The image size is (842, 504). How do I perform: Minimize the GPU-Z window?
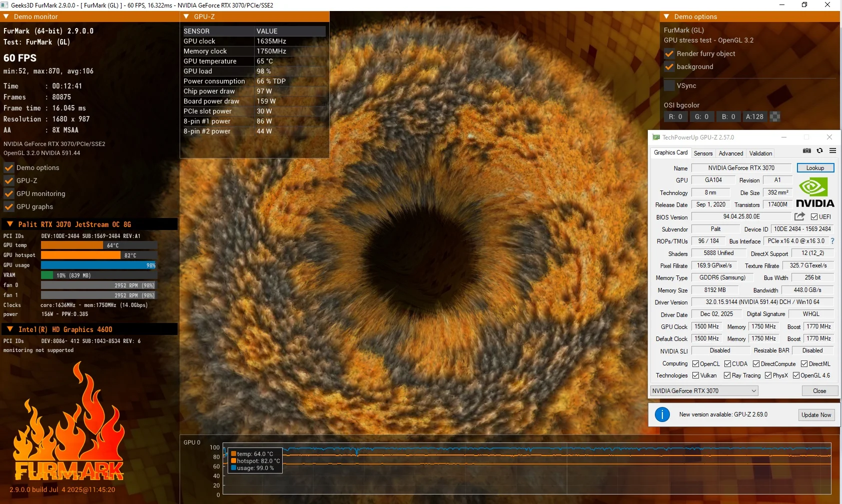784,137
